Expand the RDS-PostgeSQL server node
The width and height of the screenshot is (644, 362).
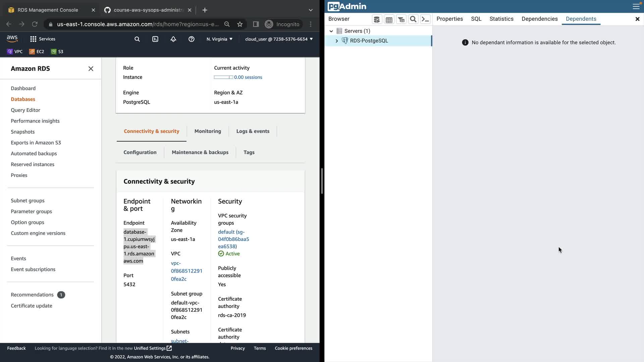pyautogui.click(x=337, y=41)
